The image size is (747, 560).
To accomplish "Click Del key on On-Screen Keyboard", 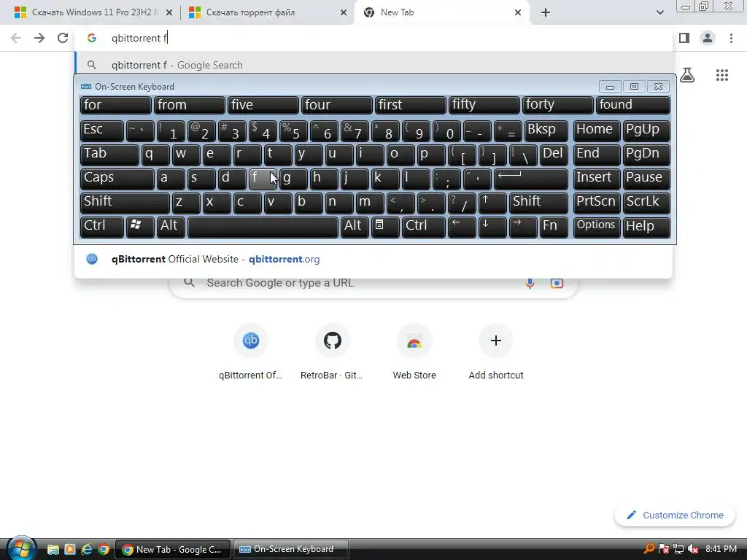I will point(554,155).
